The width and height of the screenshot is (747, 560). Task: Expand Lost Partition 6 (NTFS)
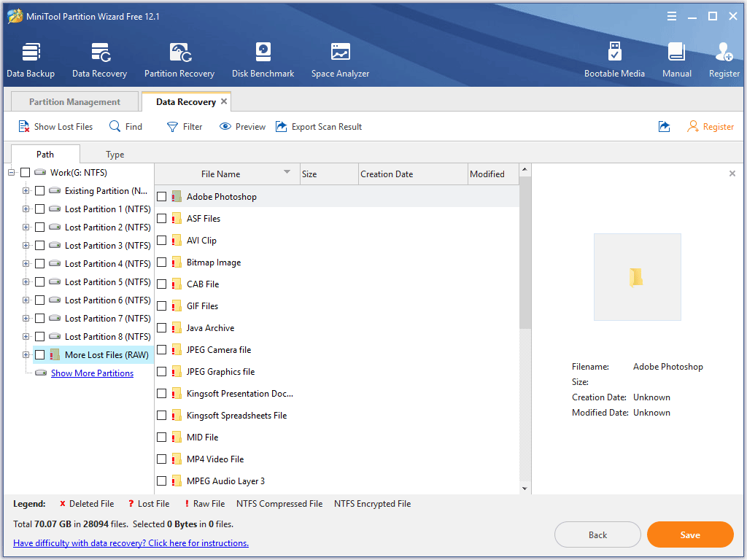point(26,300)
